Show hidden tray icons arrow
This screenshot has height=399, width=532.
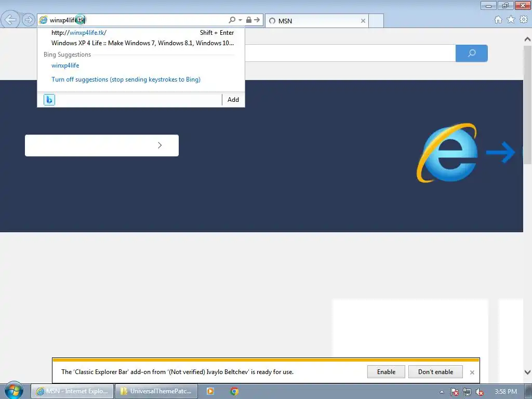point(442,392)
